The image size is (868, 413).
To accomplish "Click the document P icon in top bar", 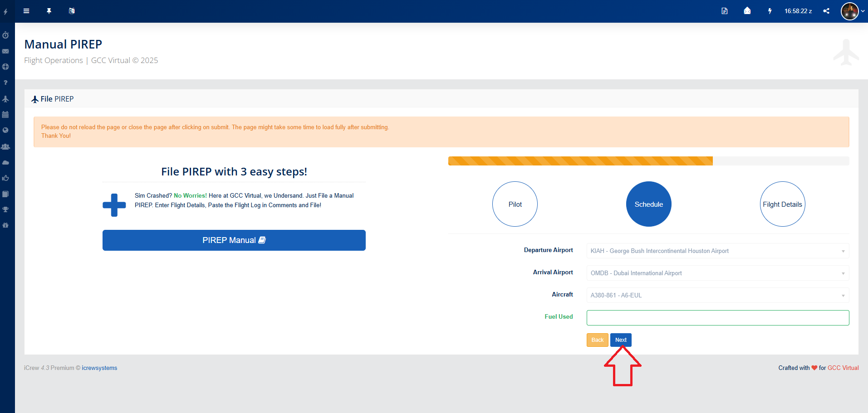I will pyautogui.click(x=725, y=11).
